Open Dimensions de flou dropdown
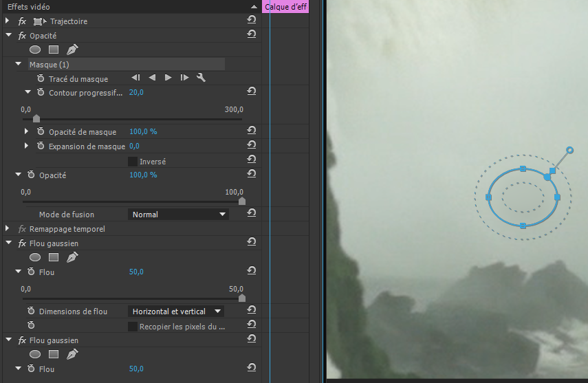The height and width of the screenshot is (383, 588). (x=175, y=311)
